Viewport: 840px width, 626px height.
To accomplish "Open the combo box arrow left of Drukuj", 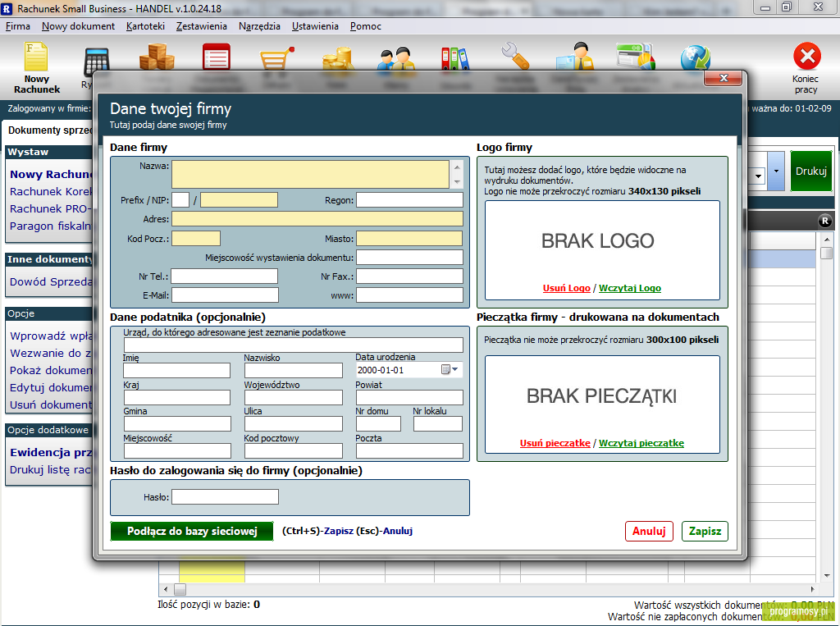I will pyautogui.click(x=759, y=176).
